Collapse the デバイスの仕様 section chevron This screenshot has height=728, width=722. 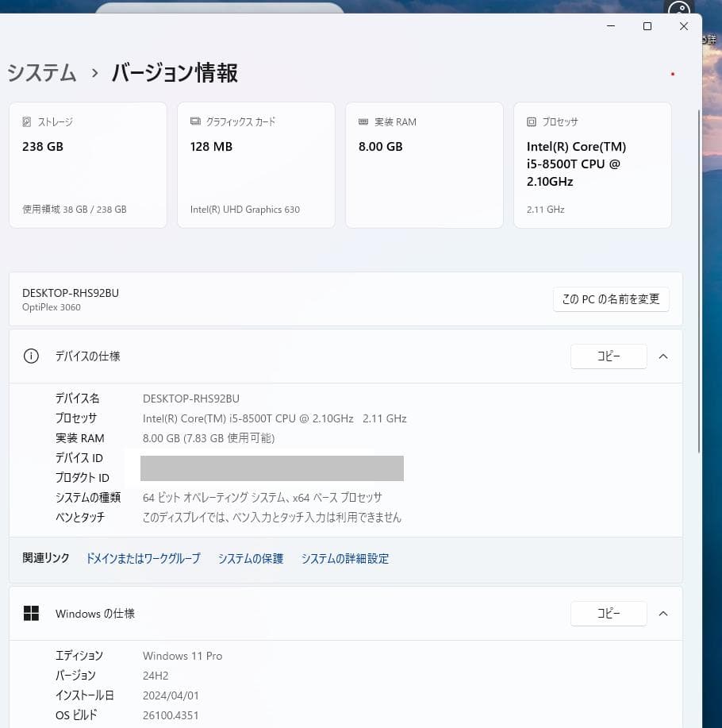pos(663,356)
